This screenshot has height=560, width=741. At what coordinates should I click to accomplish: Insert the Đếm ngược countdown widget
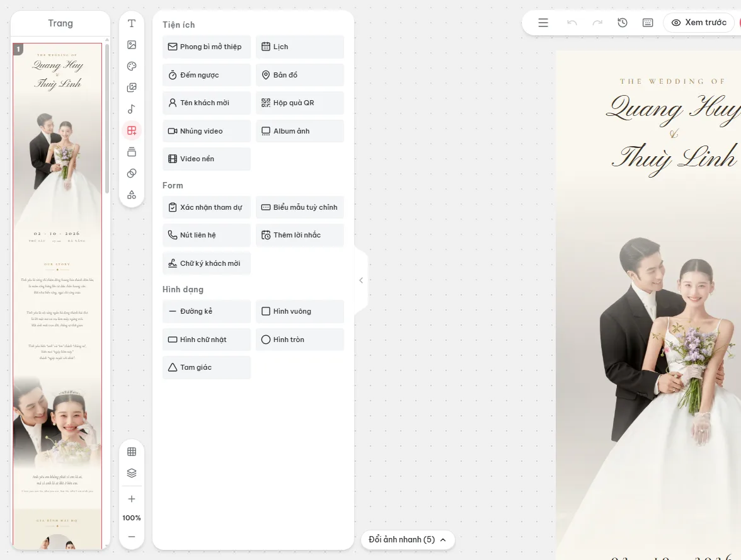[207, 75]
